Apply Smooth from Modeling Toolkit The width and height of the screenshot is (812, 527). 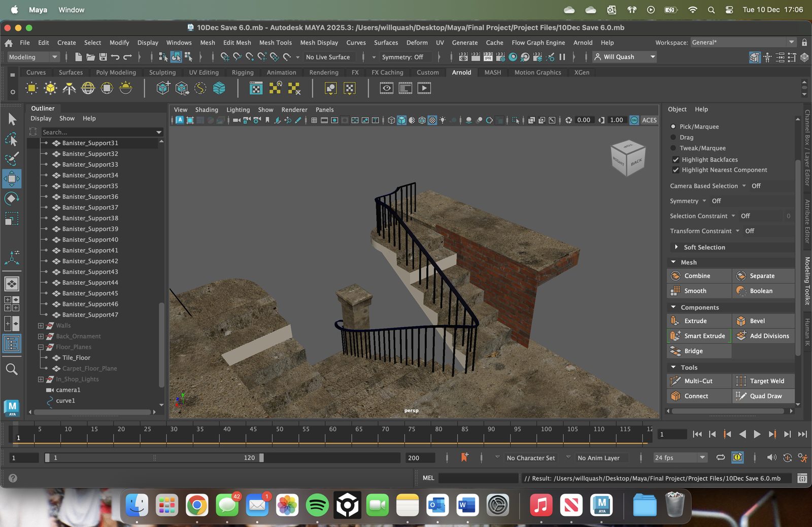point(699,291)
